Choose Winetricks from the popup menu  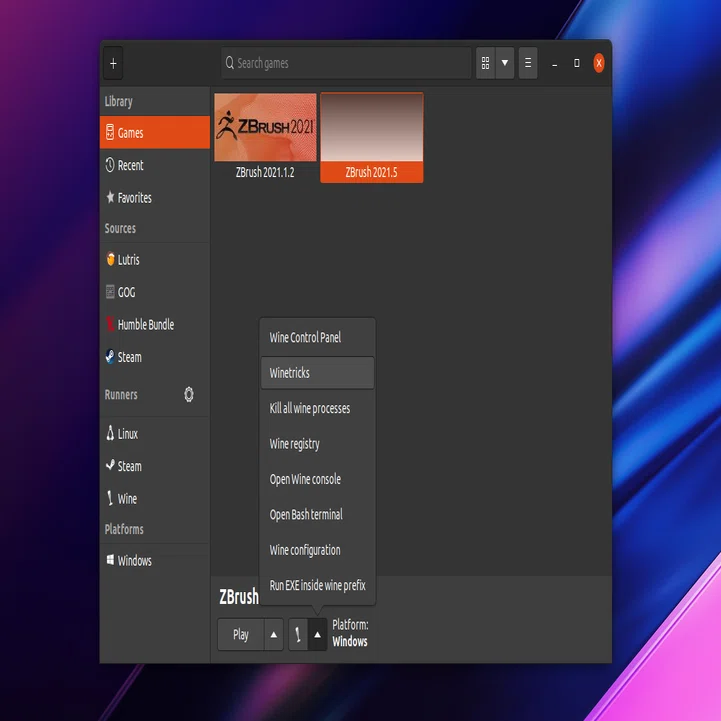click(x=317, y=373)
